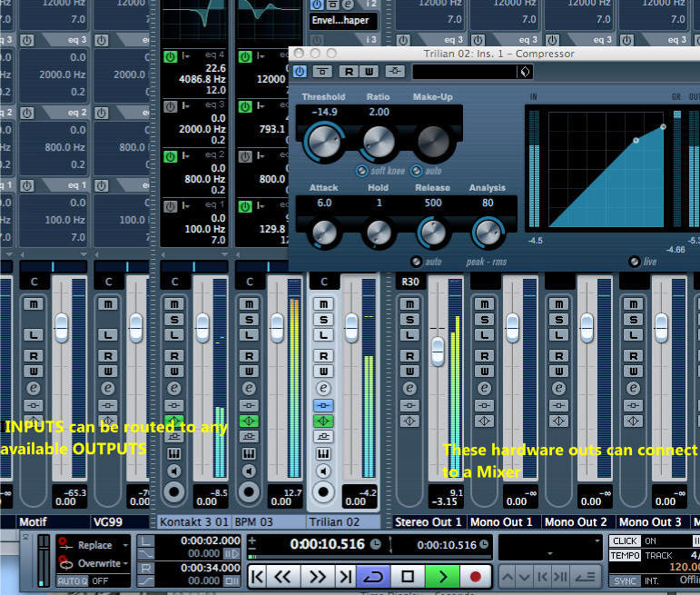Viewport: 700px width, 595px height.
Task: Click the red Record button in transport
Action: click(x=476, y=577)
